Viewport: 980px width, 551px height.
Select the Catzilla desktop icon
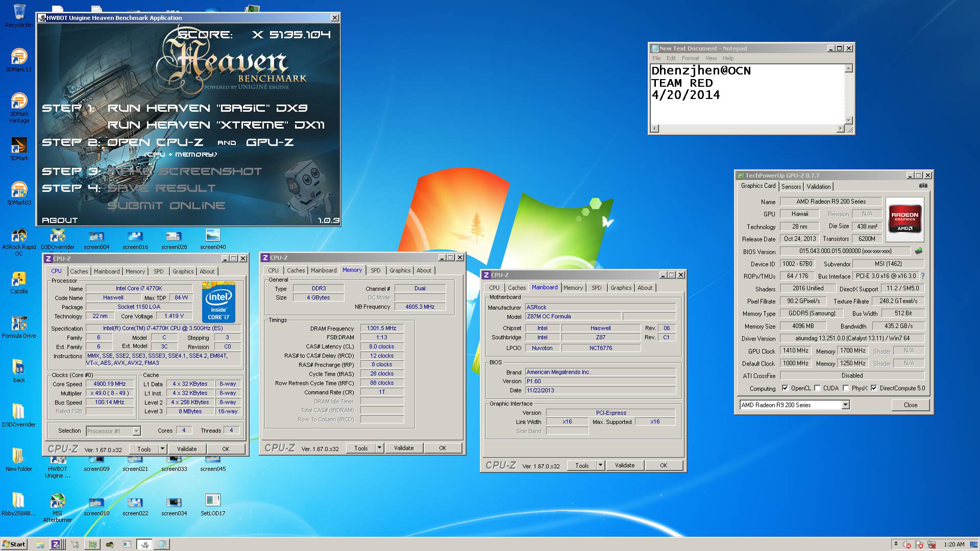point(19,282)
